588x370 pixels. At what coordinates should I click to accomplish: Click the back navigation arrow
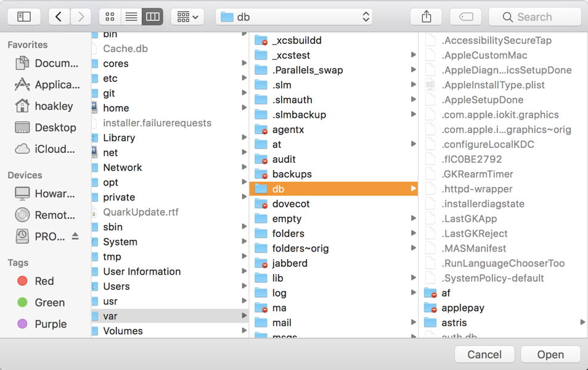click(x=59, y=17)
